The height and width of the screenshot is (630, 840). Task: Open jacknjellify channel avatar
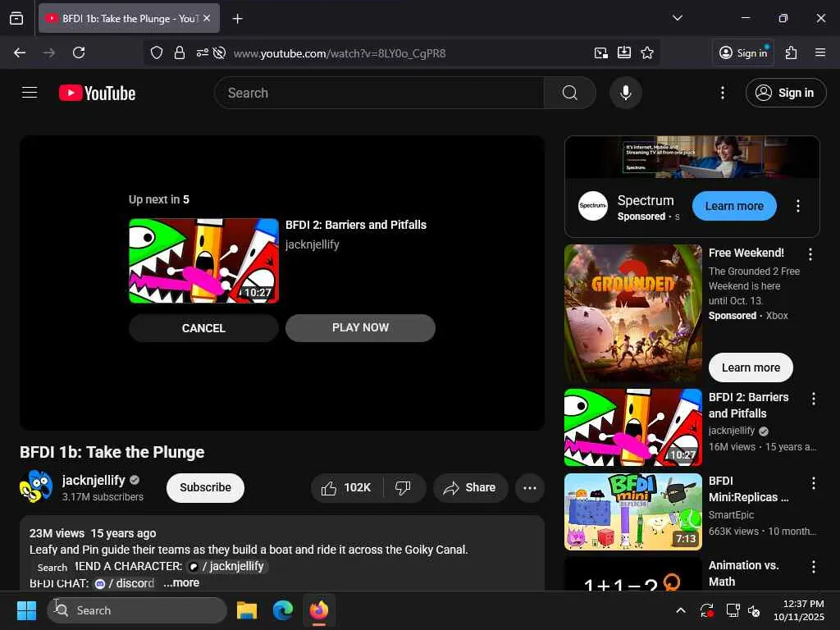[x=36, y=486]
